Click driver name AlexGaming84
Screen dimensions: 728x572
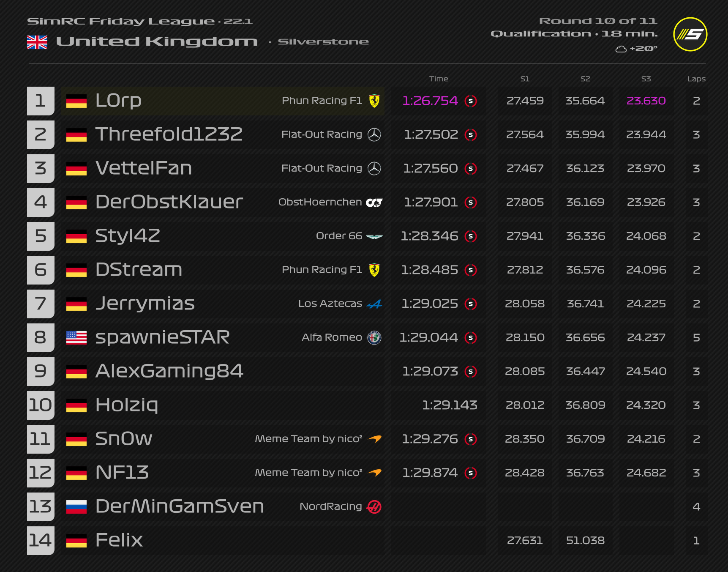click(169, 371)
